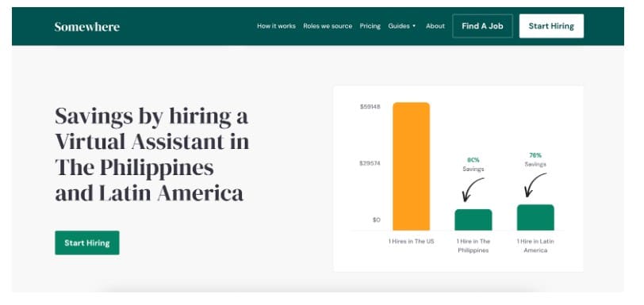Click the Savings by hiring headline text
Screen dimensions: 644x305
152,154
